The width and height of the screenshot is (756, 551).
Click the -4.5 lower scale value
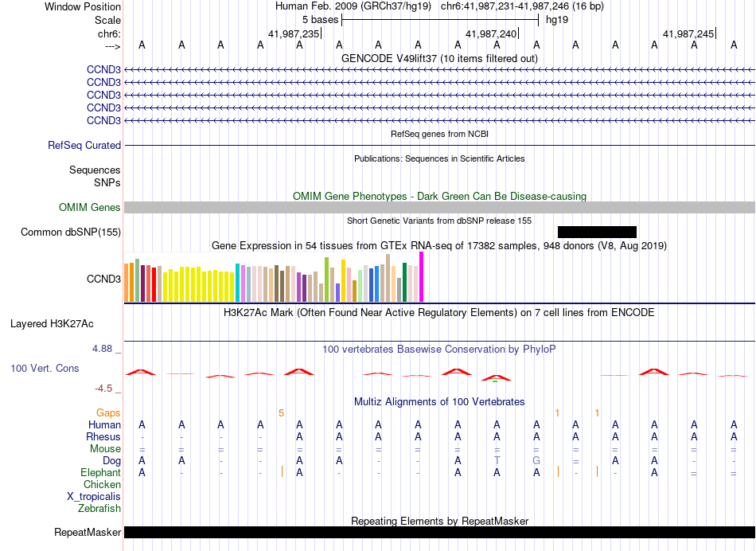pyautogui.click(x=103, y=389)
